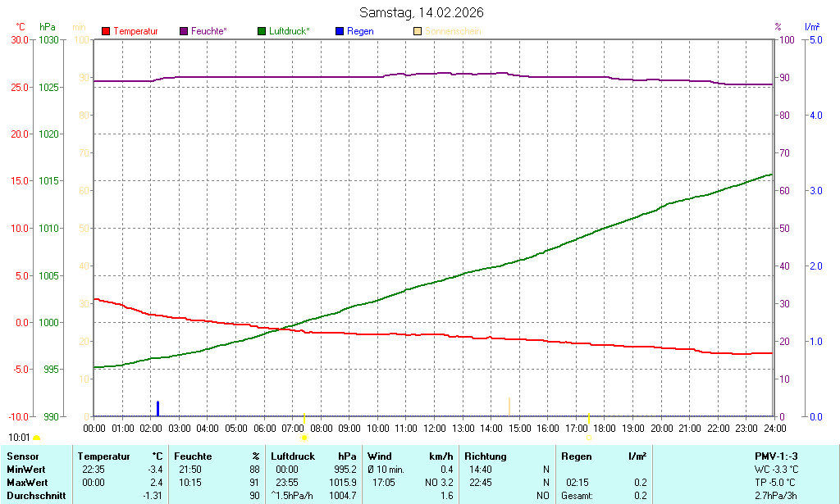
Task: Click the yellow icon below 10:01
Action: (x=36, y=439)
